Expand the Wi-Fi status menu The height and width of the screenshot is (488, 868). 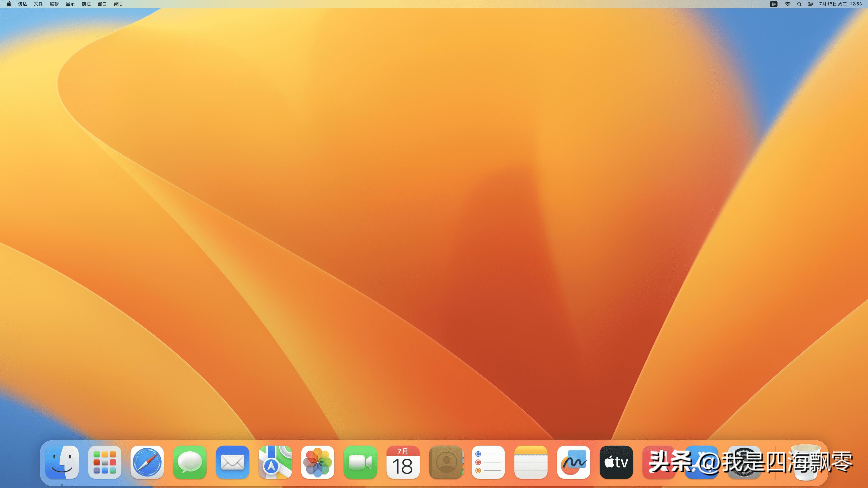coord(787,4)
